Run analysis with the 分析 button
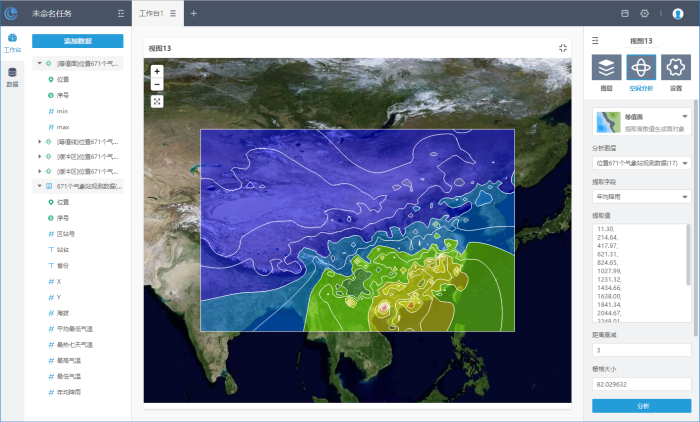This screenshot has height=422, width=700. (641, 406)
